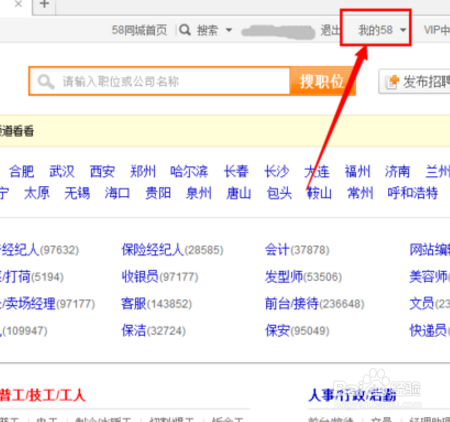Close the current browser tab
The image size is (450, 422).
click(18, 4)
